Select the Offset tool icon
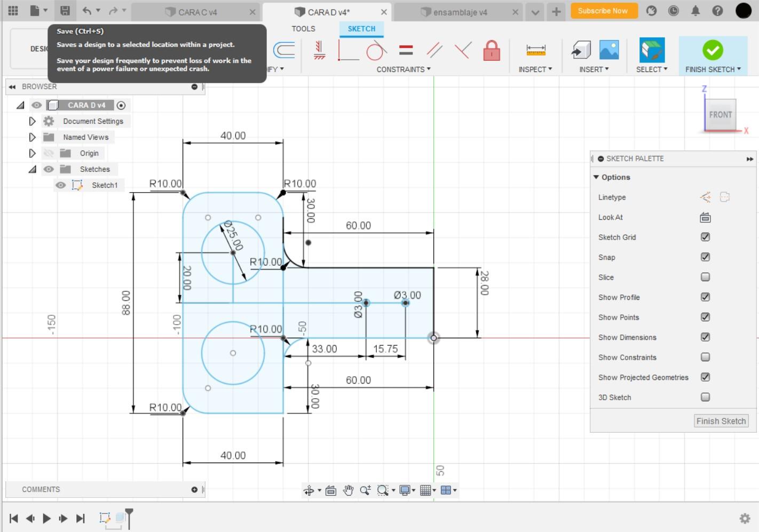Image resolution: width=759 pixels, height=532 pixels. tap(284, 51)
